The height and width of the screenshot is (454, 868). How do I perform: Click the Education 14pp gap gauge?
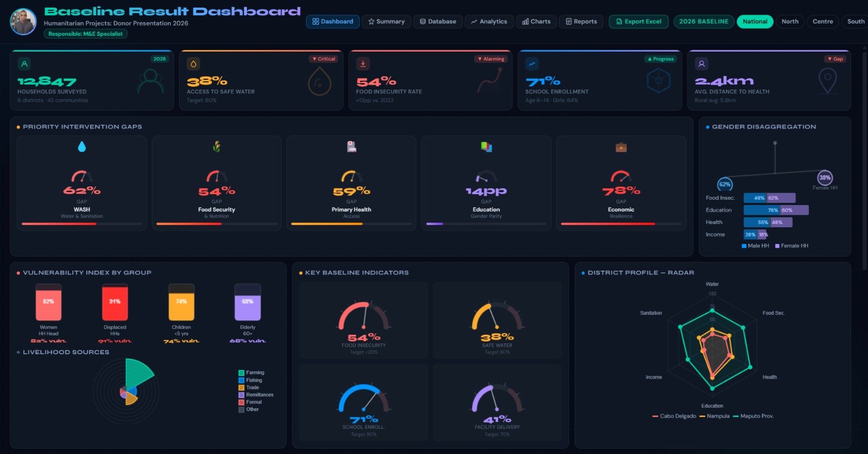click(x=486, y=176)
